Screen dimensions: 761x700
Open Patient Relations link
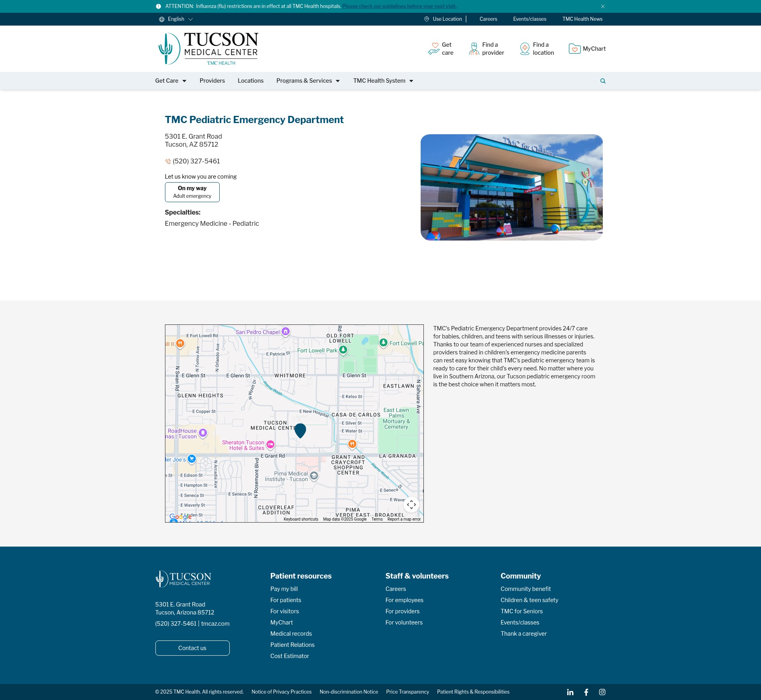292,645
